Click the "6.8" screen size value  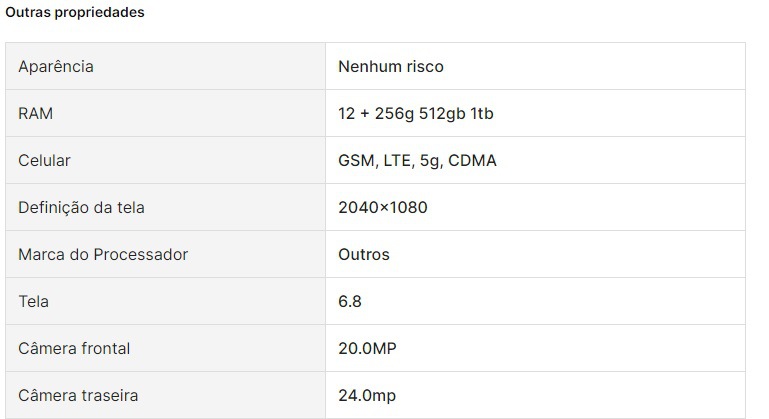[x=350, y=301]
